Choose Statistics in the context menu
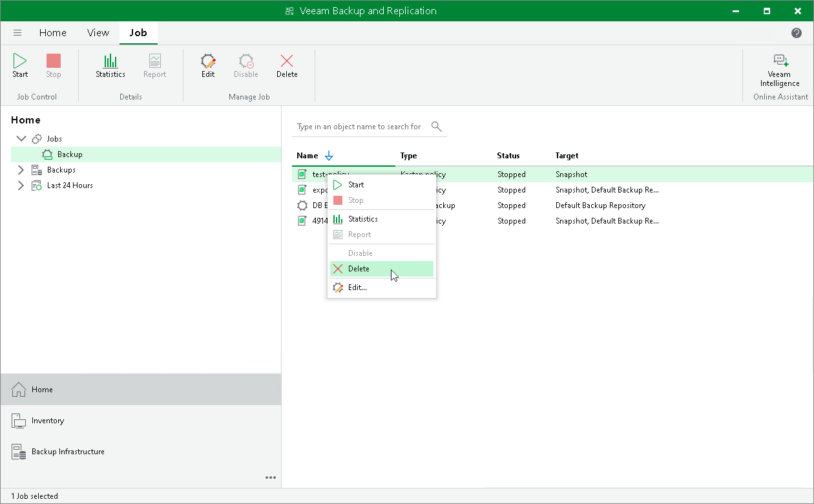The height and width of the screenshot is (504, 814). click(382, 219)
